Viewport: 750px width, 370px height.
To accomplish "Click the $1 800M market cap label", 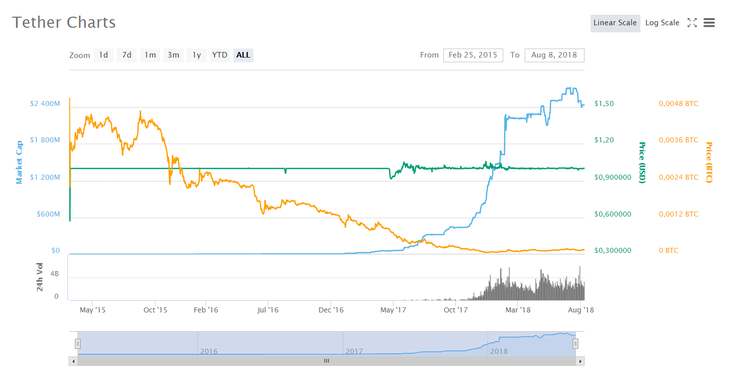I will [46, 140].
